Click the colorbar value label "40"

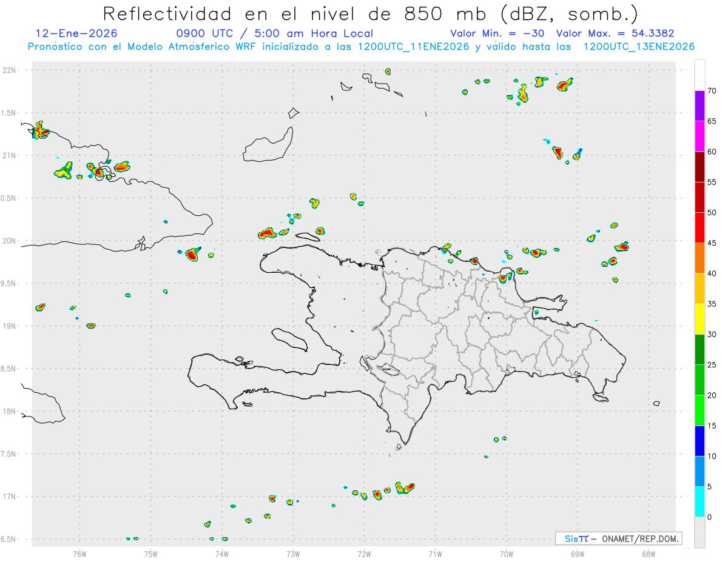[x=712, y=273]
